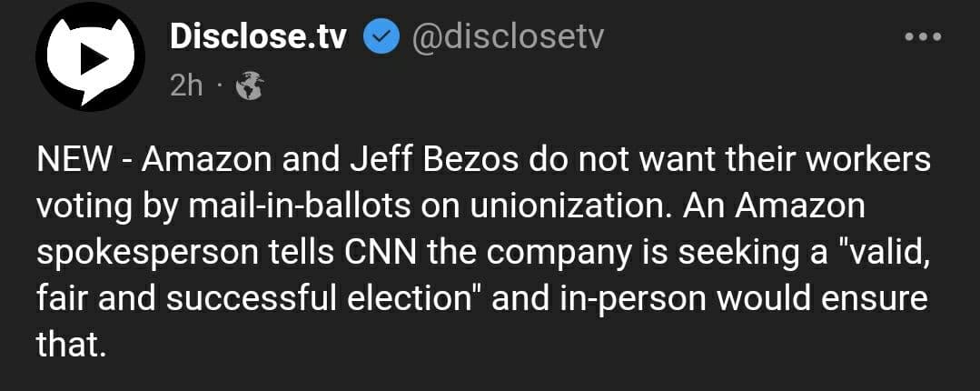The height and width of the screenshot is (391, 980).
Task: Click the globe public visibility icon
Action: click(248, 86)
